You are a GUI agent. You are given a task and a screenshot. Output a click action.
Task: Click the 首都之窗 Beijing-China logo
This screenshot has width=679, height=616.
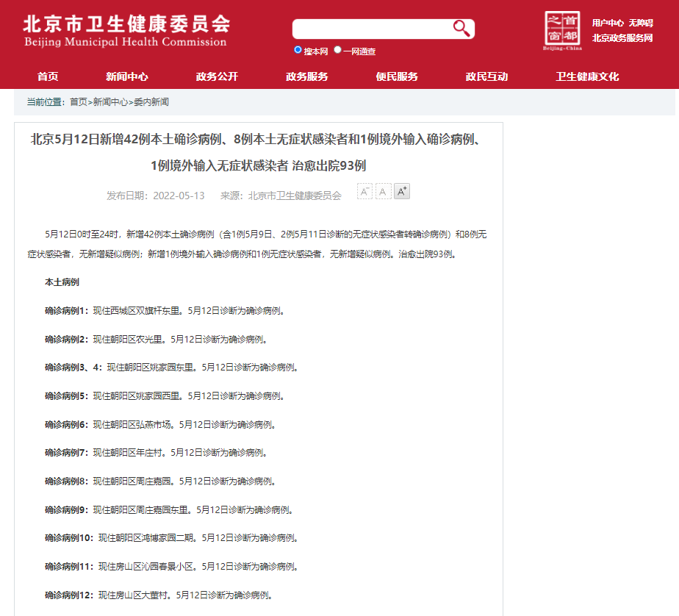[x=562, y=31]
